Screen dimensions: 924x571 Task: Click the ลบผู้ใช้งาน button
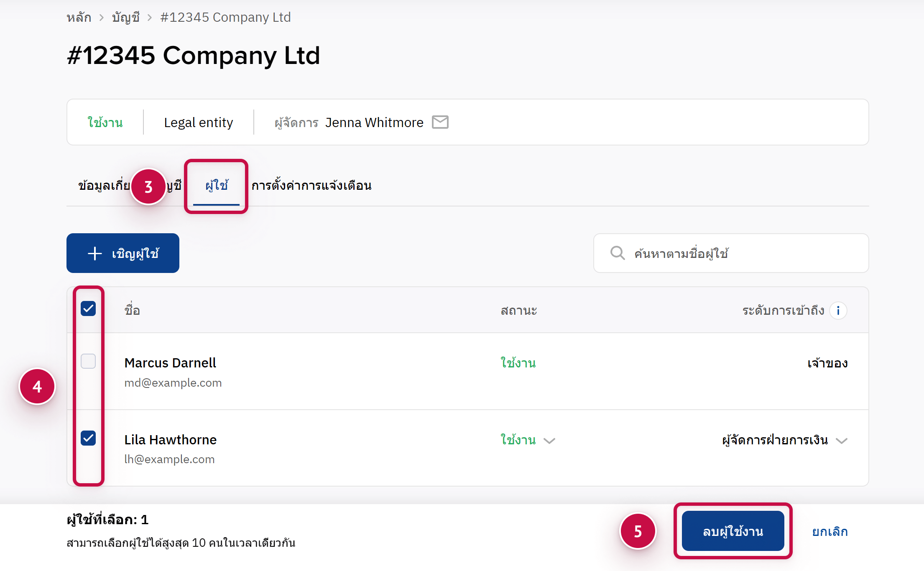(733, 531)
